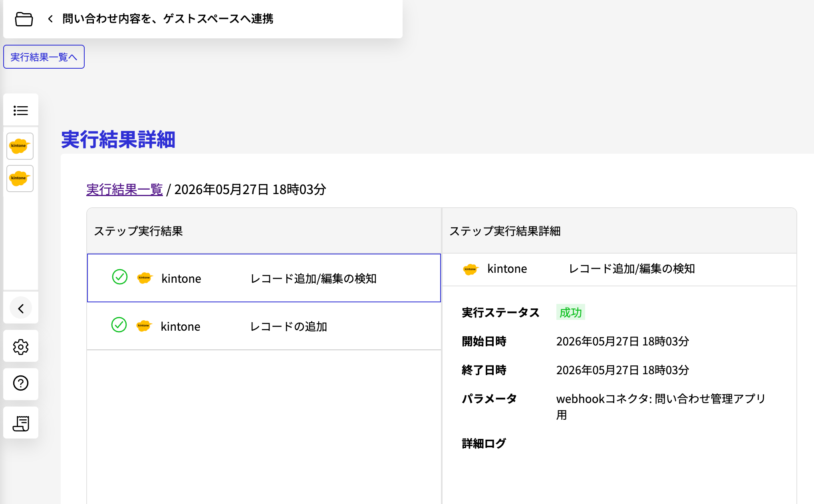
Task: Select the レコード追加/編集の検知 step row
Action: tap(264, 278)
